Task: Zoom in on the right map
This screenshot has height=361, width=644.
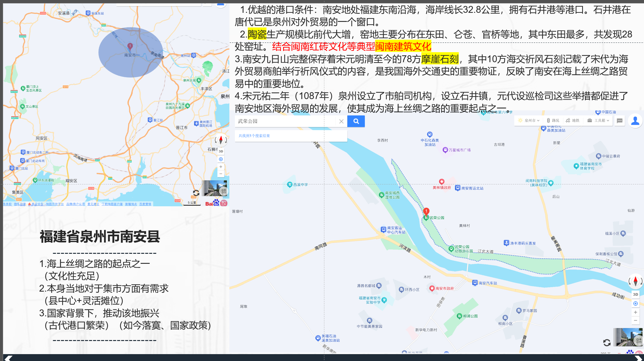Action: [635, 312]
